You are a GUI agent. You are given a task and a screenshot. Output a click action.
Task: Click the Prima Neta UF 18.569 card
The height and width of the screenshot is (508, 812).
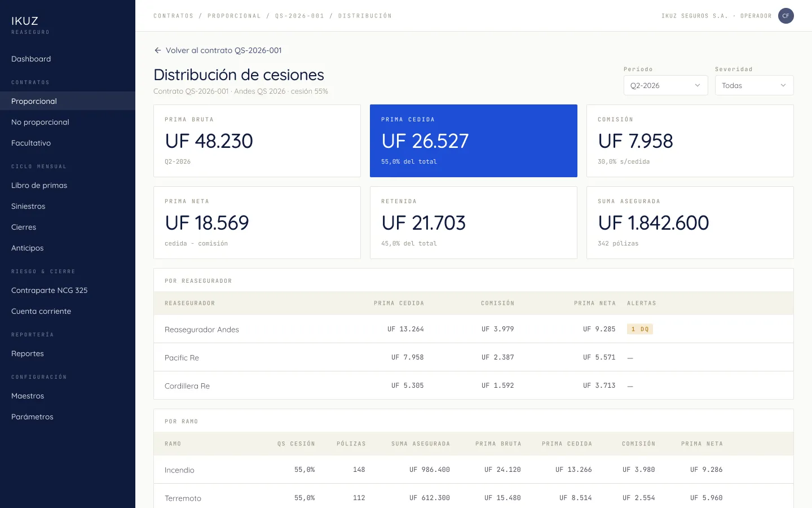[257, 222]
